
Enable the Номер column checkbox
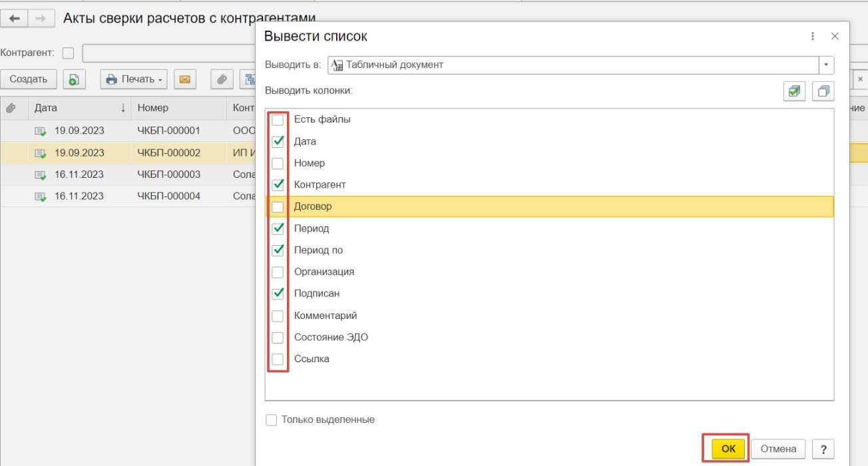278,163
